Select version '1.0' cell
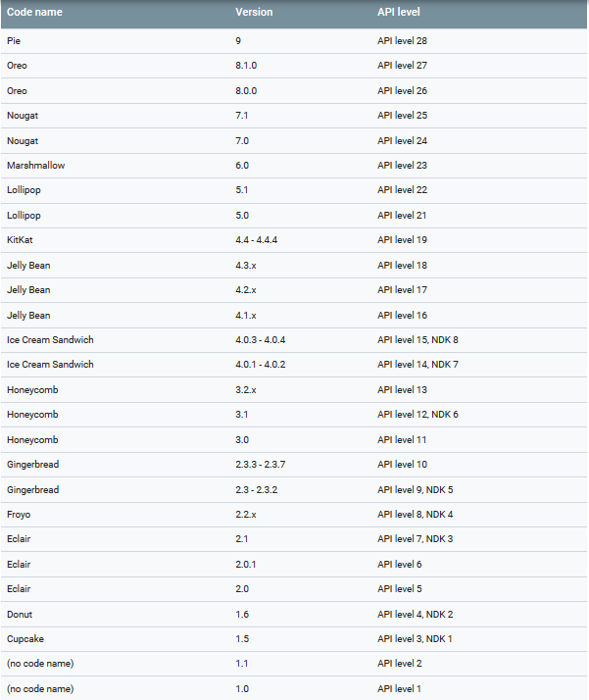This screenshot has height=700, width=589. tap(242, 689)
